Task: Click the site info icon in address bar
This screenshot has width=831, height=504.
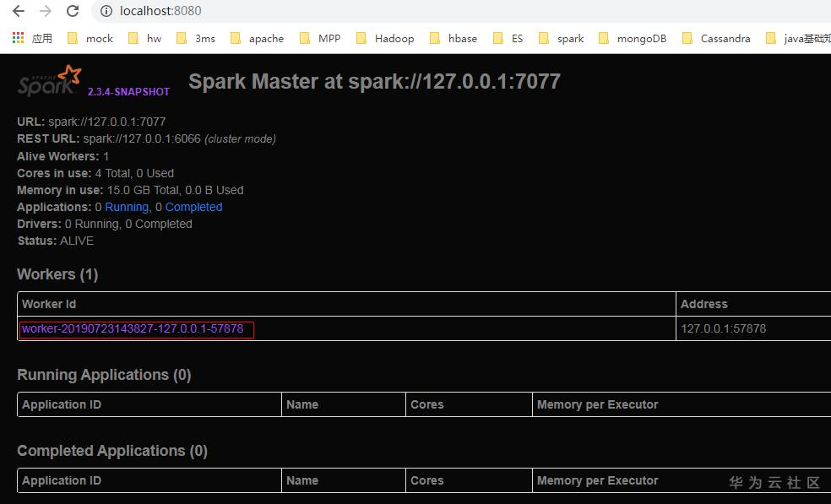Action: [x=106, y=11]
